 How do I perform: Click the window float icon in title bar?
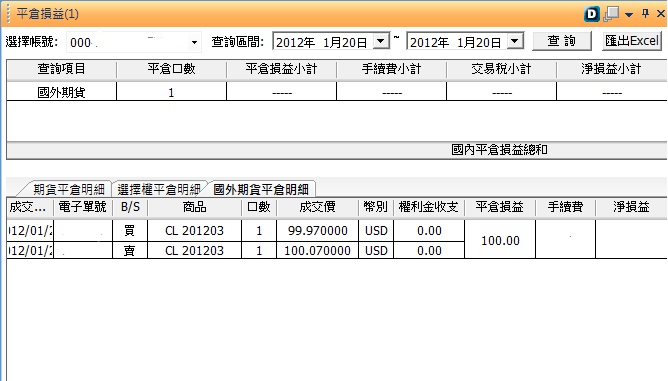pos(611,14)
